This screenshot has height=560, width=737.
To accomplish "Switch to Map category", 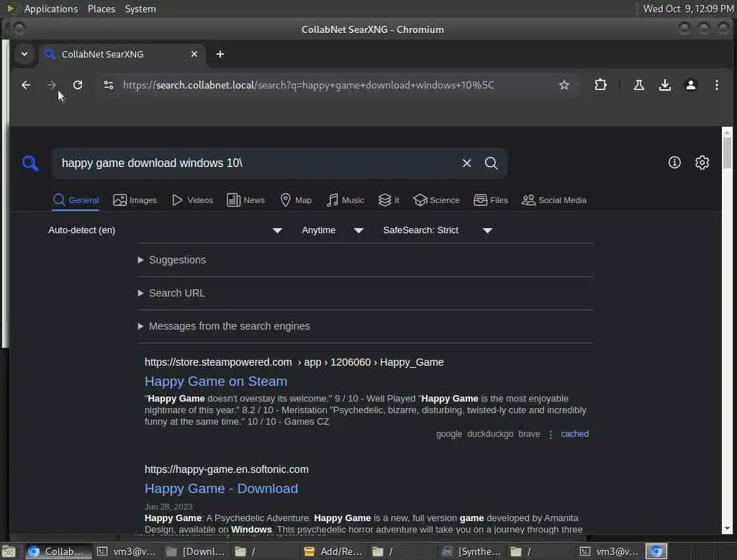I will (296, 200).
